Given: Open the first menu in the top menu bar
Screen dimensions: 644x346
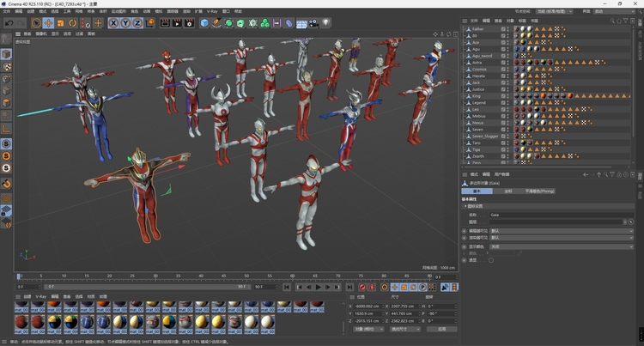Looking at the screenshot, I should (x=7, y=11).
